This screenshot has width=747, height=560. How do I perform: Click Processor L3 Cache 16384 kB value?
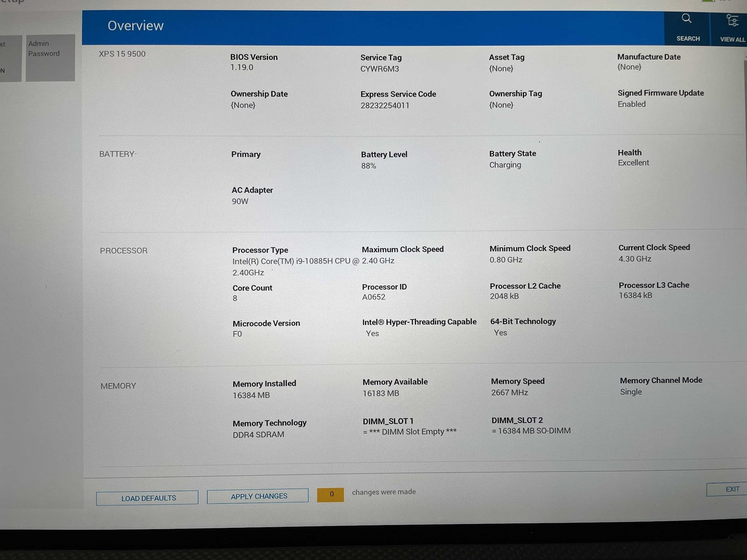click(635, 295)
